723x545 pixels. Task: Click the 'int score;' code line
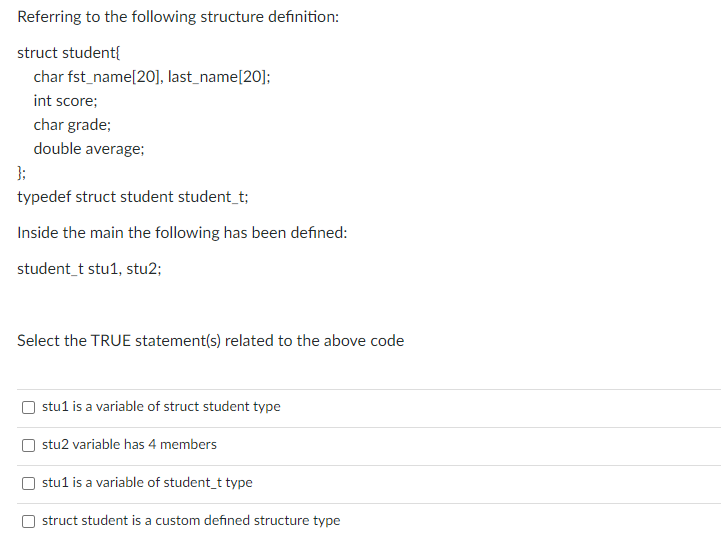[65, 101]
